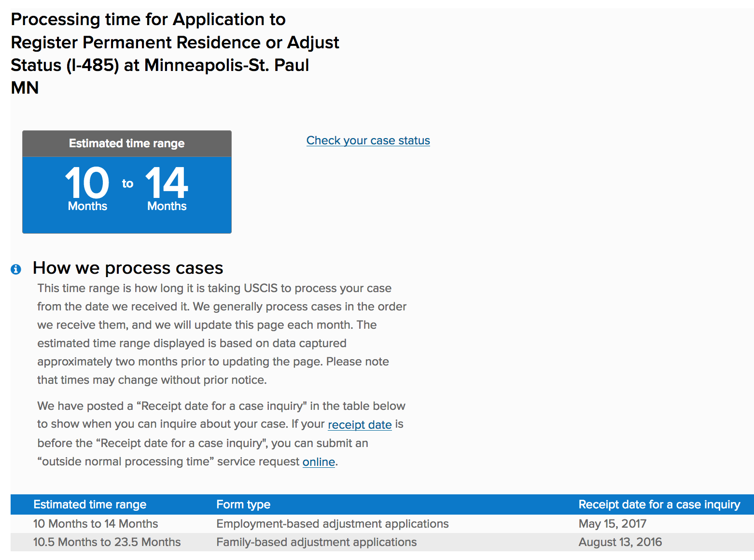Click the gray Estimated time range box header
The image size is (754, 560).
(x=127, y=143)
